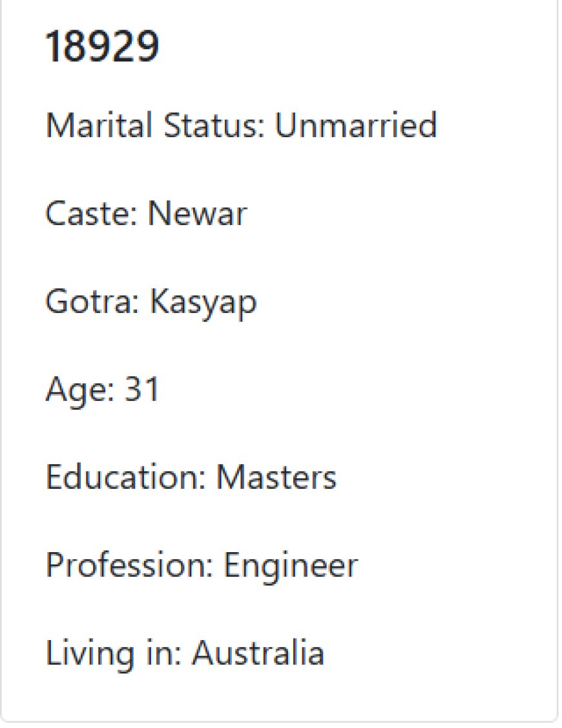
Task: Open profile ID 18929 heading
Action: [x=102, y=46]
